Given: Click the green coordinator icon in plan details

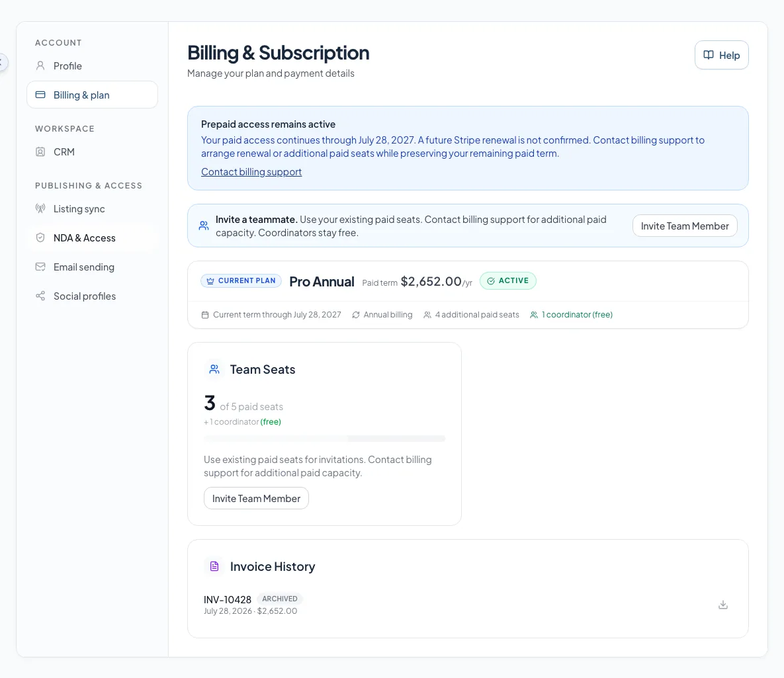Looking at the screenshot, I should coord(534,315).
